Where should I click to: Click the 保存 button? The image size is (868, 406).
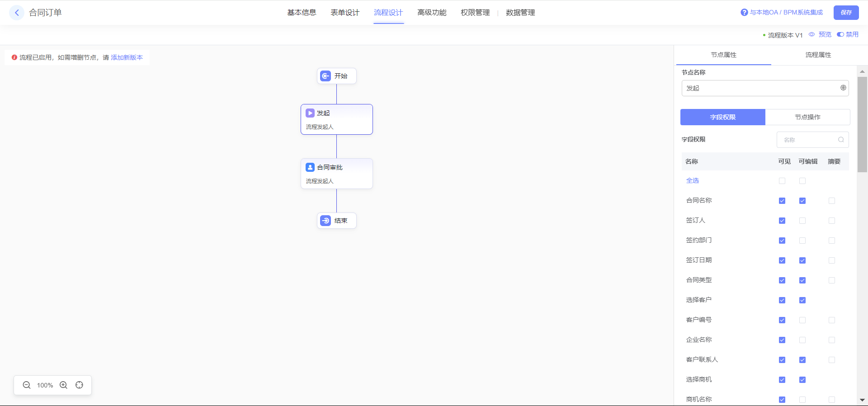pos(846,13)
